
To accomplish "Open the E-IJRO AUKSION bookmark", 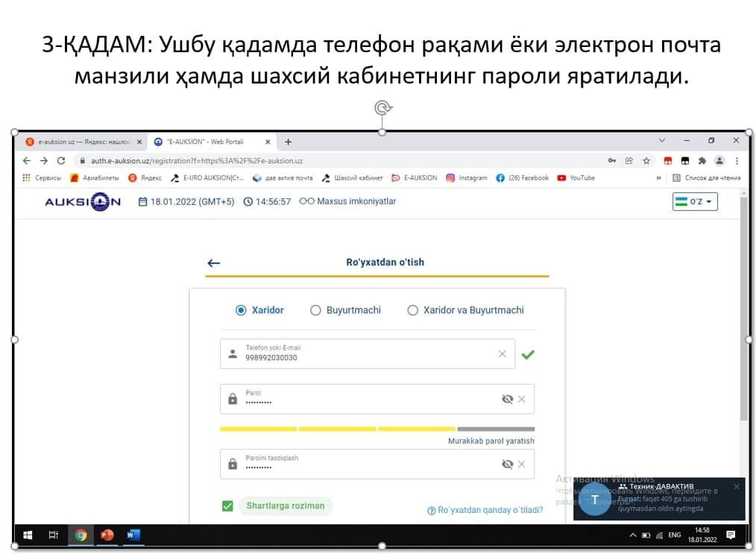I will [x=207, y=178].
